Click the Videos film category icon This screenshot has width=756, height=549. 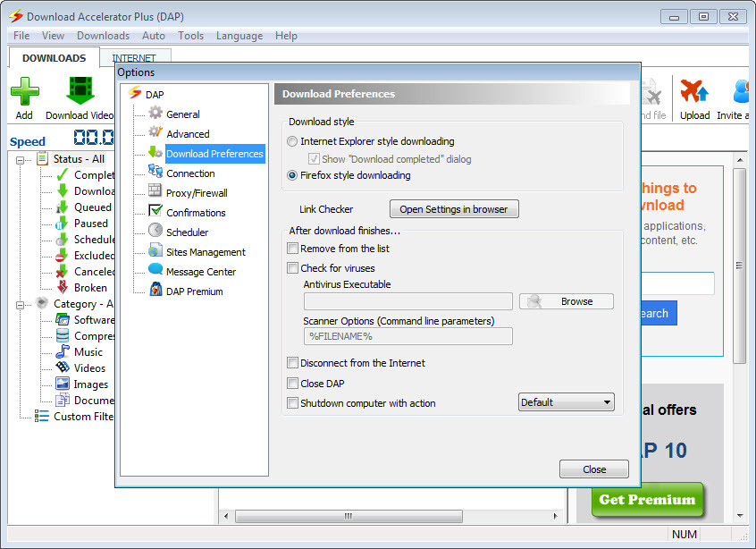(x=63, y=367)
